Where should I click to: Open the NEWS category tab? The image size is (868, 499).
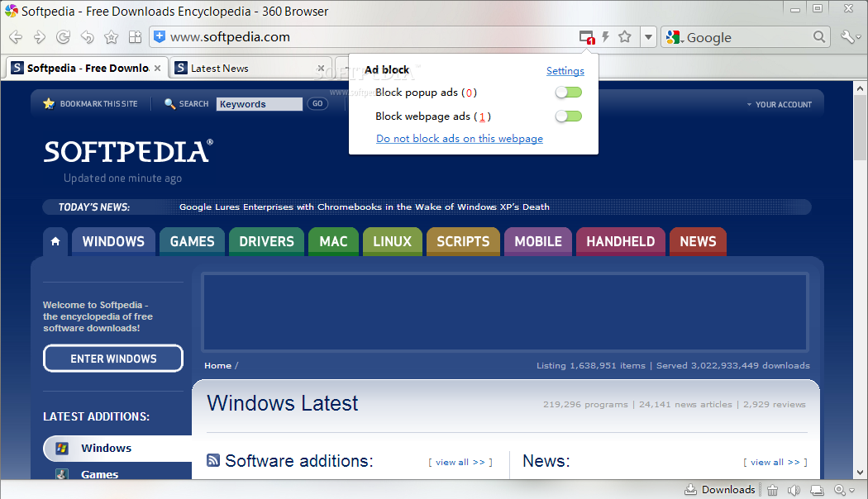point(698,241)
